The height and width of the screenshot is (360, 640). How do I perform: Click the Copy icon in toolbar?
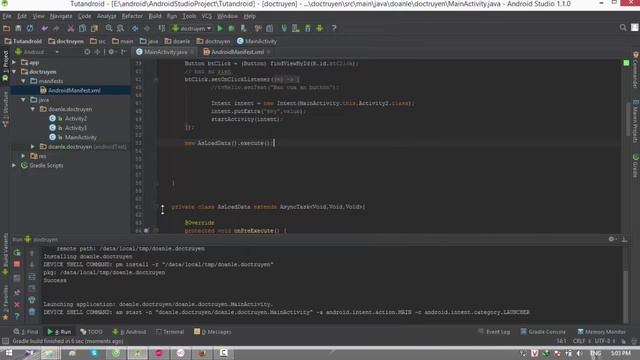(82, 28)
